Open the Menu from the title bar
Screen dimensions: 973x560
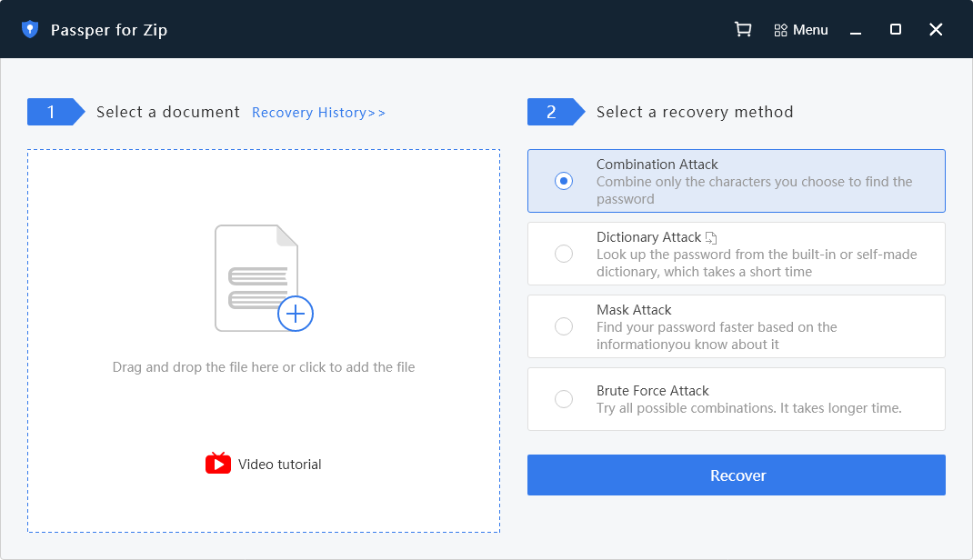tap(809, 29)
